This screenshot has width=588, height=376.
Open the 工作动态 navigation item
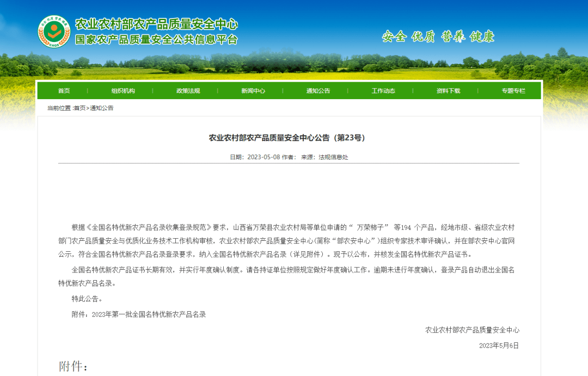383,91
